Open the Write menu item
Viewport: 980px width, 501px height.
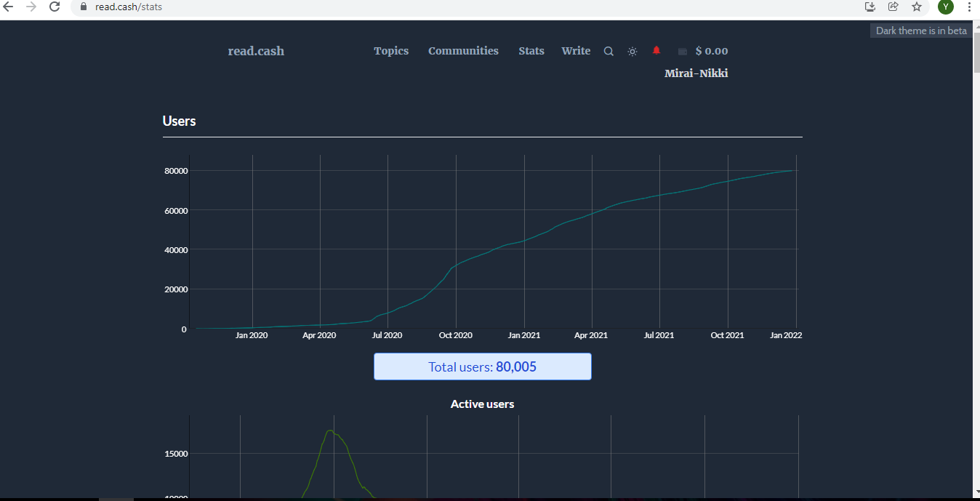pos(576,51)
